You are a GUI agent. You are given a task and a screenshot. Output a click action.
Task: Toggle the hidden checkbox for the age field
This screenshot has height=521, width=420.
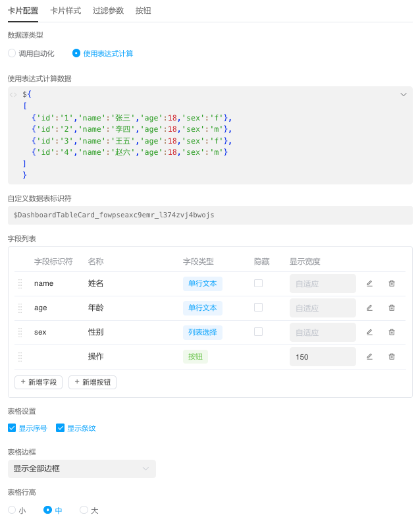point(258,307)
